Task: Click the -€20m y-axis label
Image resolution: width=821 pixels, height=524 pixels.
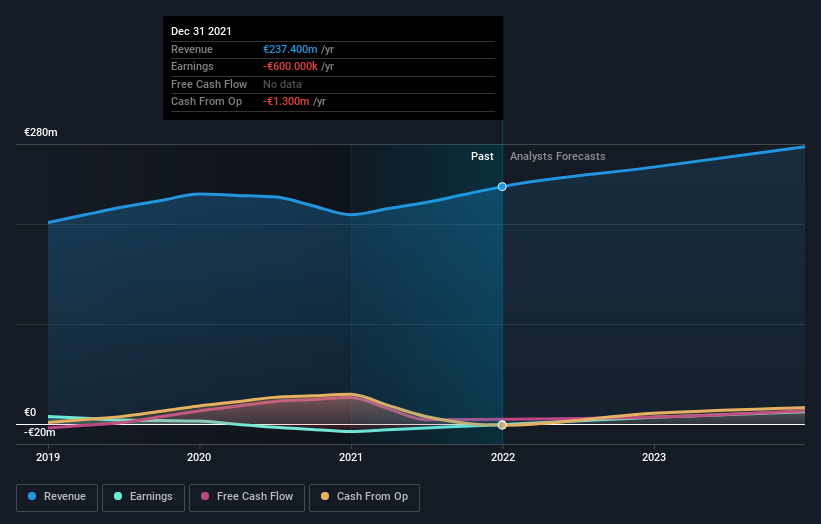Action: click(x=39, y=432)
